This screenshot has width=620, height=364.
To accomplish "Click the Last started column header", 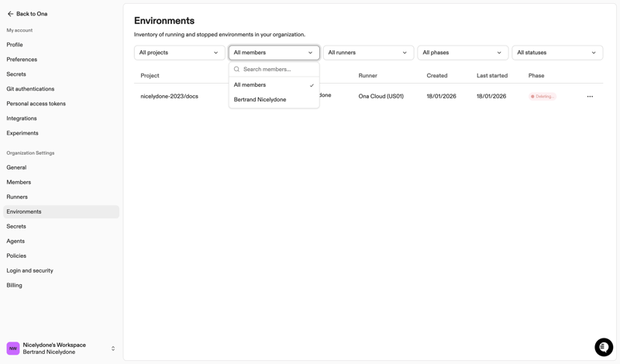I will point(492,75).
